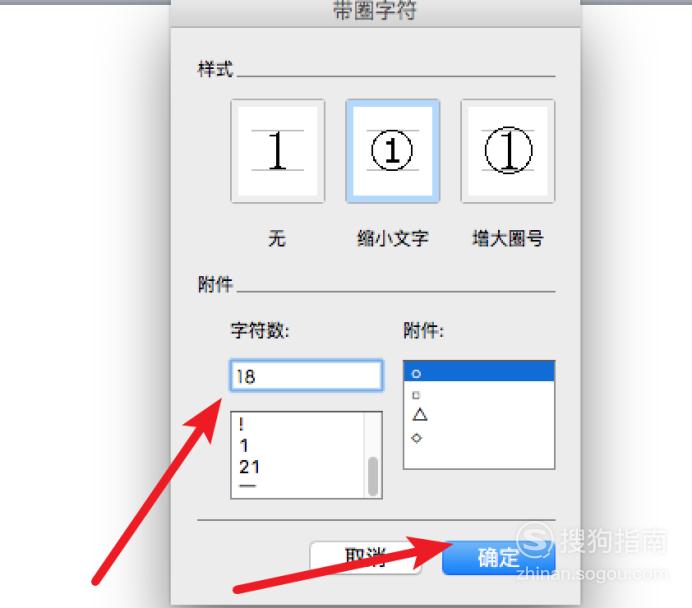Click the 增大圈号 label text
Image resolution: width=692 pixels, height=608 pixels.
tap(508, 238)
